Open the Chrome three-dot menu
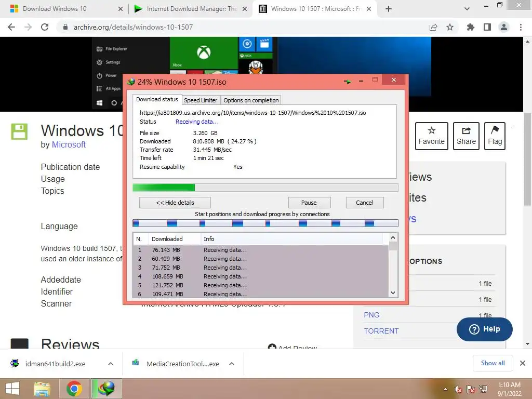The image size is (532, 399). tap(521, 27)
